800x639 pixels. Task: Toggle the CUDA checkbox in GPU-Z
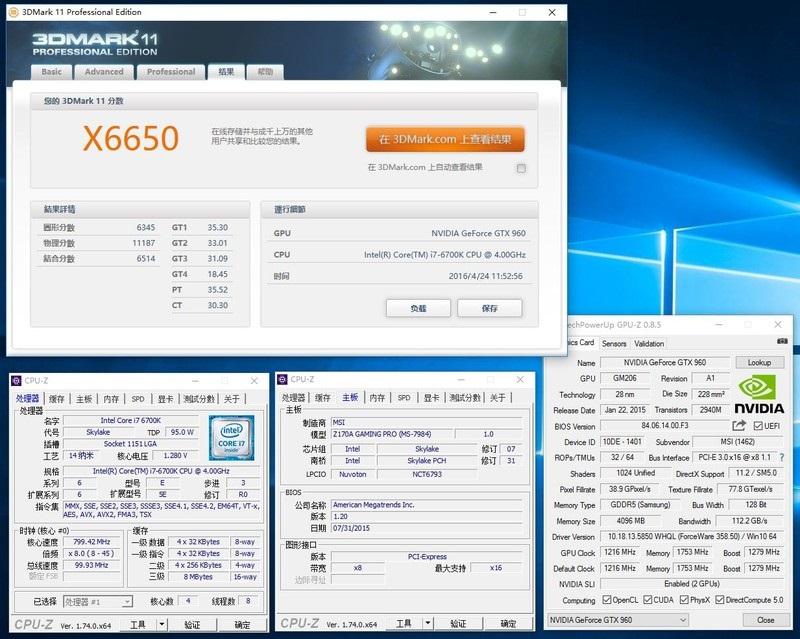[x=647, y=600]
